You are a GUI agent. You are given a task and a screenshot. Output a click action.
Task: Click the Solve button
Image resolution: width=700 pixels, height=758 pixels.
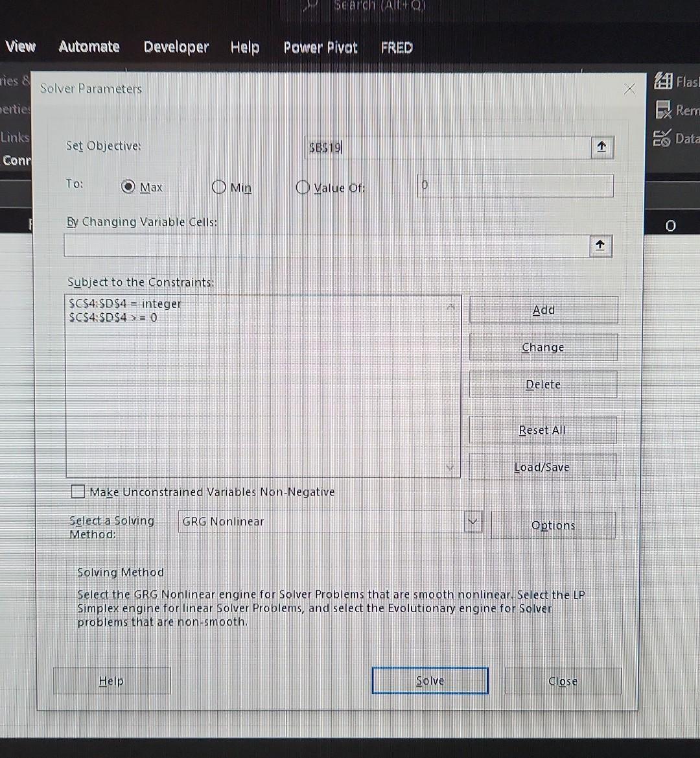[430, 680]
